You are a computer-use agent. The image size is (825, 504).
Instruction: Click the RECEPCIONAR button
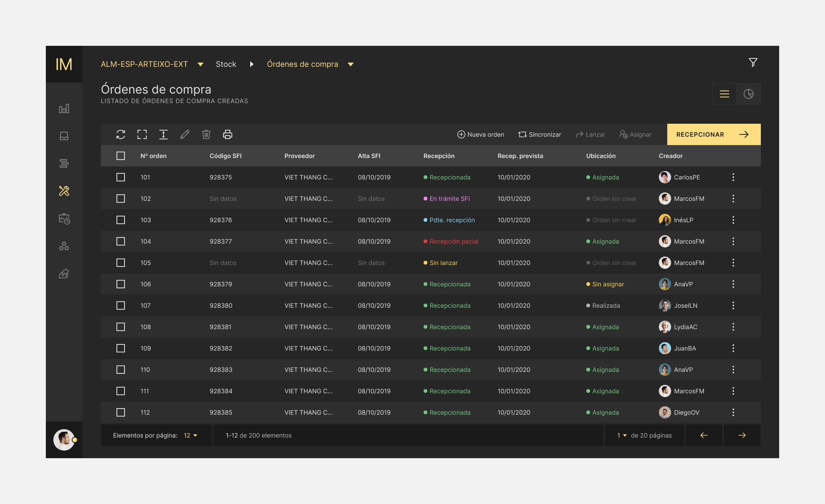[714, 134]
